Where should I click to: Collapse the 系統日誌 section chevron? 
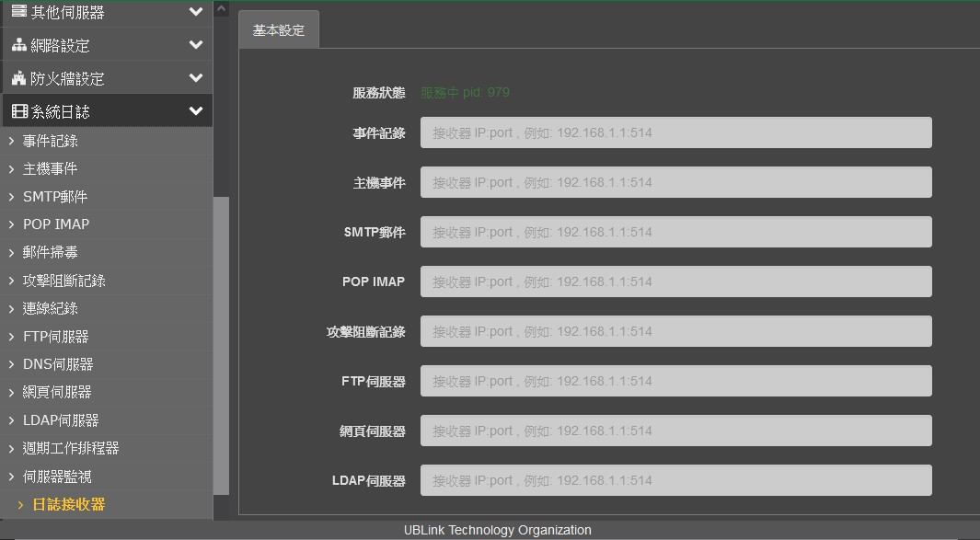[195, 111]
